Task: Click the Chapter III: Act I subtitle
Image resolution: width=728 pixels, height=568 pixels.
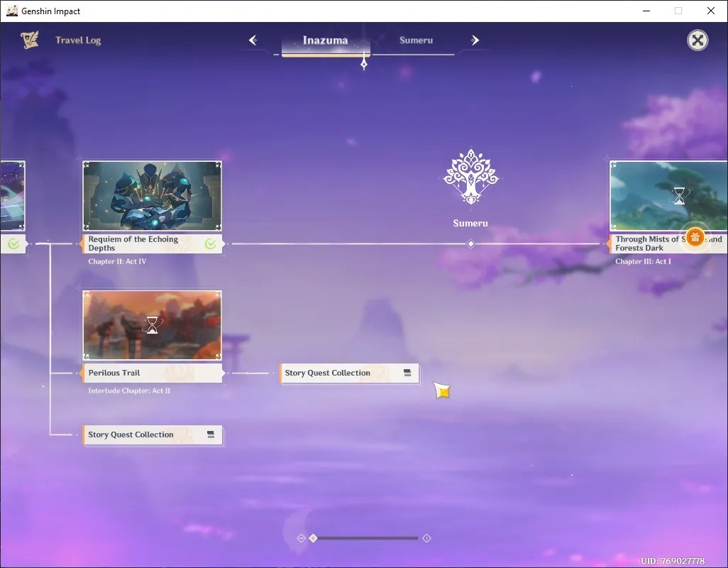Action: [643, 261]
